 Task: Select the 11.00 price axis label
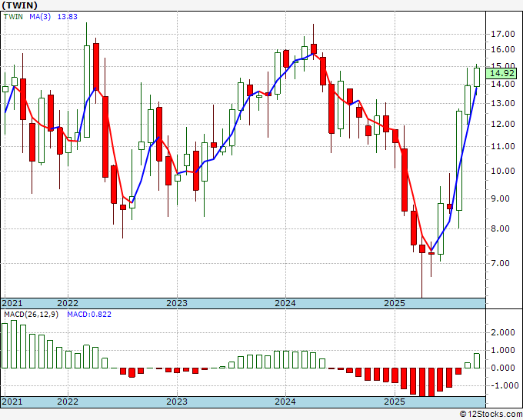pyautogui.click(x=503, y=146)
